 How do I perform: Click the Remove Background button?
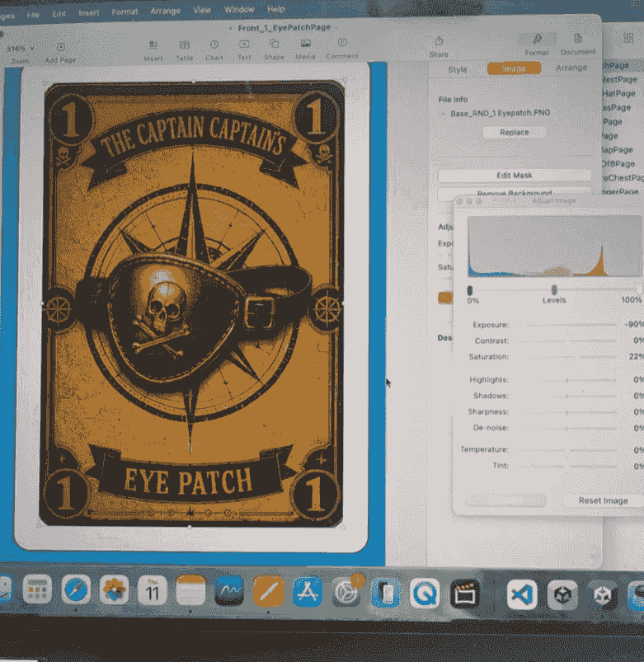pyautogui.click(x=514, y=194)
